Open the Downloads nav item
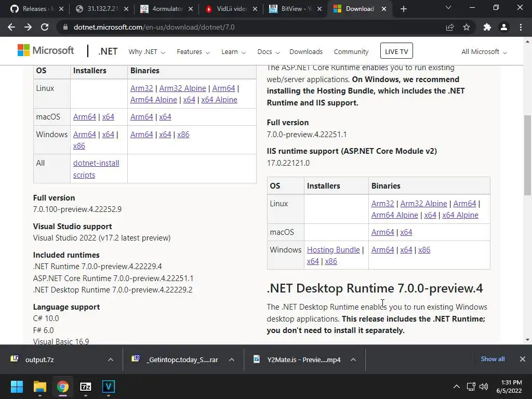The height and width of the screenshot is (399, 532). click(306, 52)
